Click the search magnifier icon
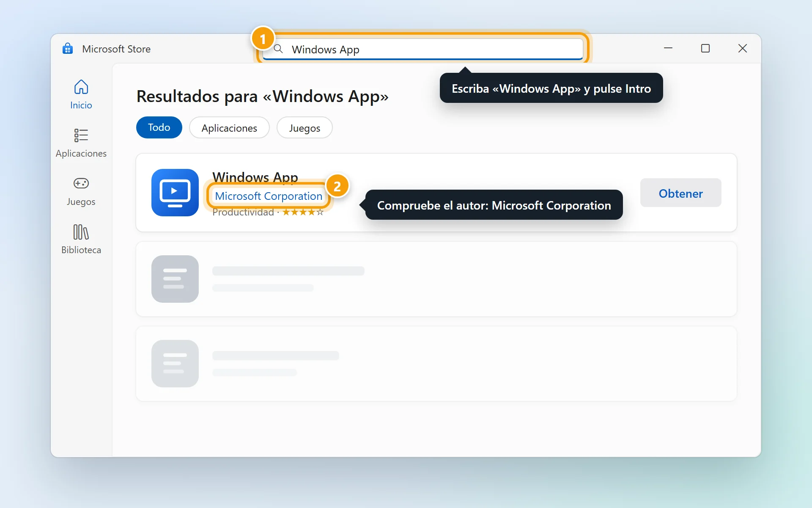The height and width of the screenshot is (508, 812). 278,49
